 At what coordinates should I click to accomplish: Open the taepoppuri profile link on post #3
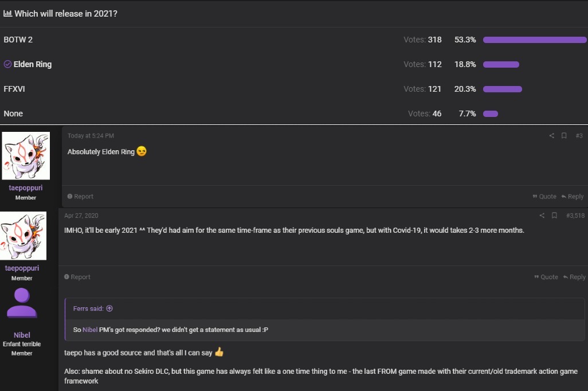point(25,187)
